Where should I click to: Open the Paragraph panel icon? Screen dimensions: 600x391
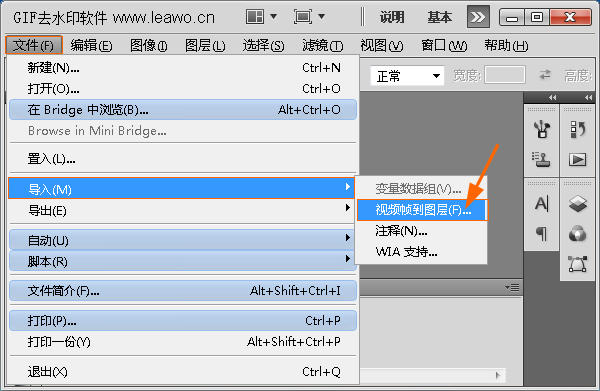541,233
